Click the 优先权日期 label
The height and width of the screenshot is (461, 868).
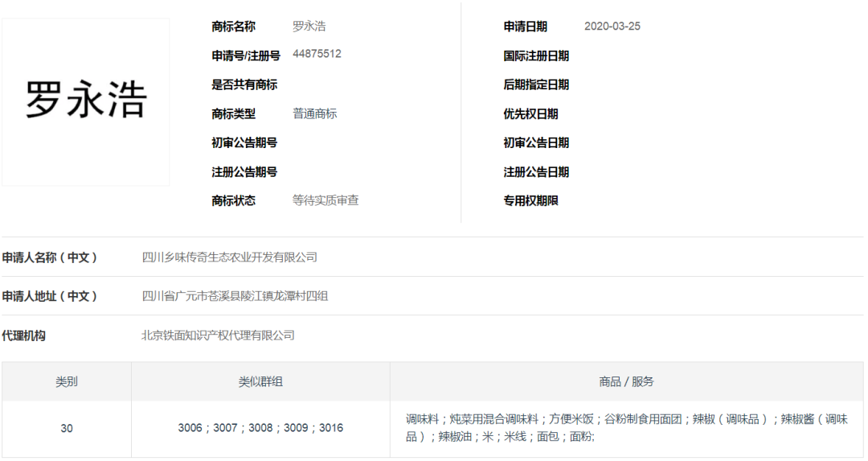point(530,113)
